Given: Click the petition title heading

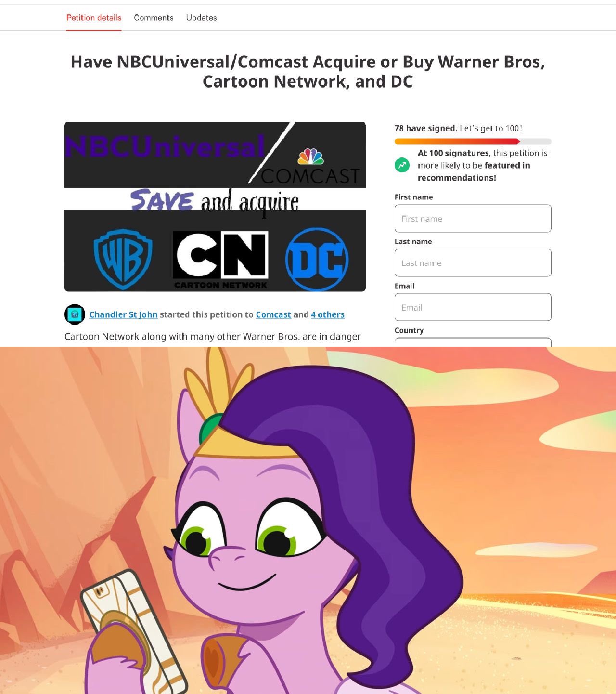Looking at the screenshot, I should click(308, 72).
